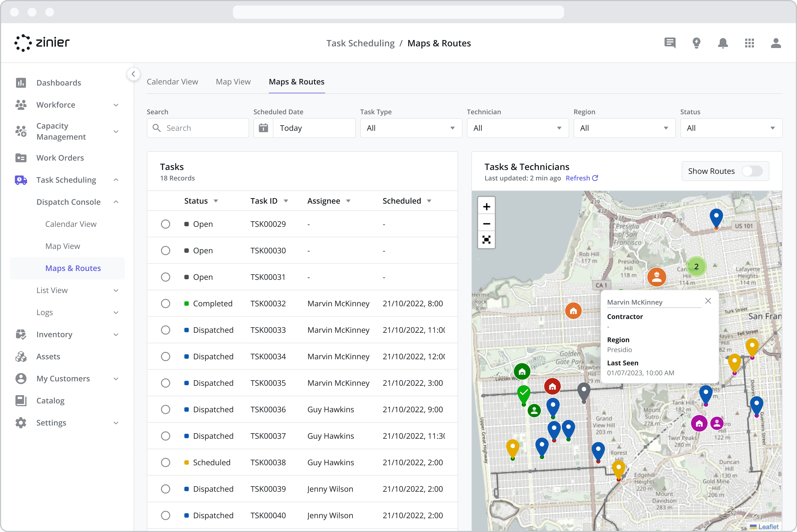The width and height of the screenshot is (797, 532).
Task: Open the scheduled date calendar icon
Action: click(263, 128)
